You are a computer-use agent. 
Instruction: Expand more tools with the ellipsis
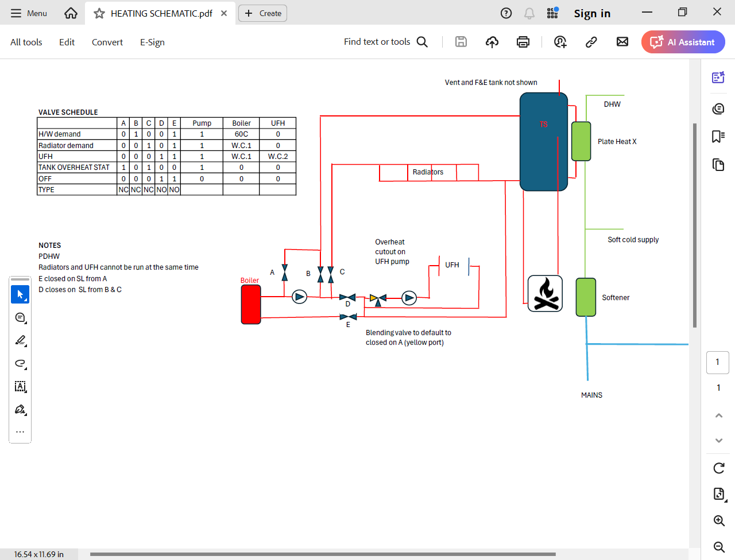coord(20,432)
